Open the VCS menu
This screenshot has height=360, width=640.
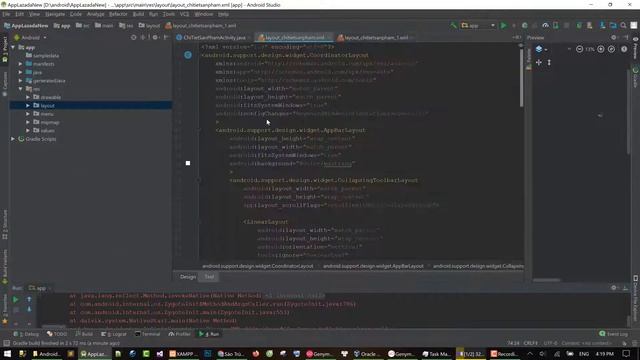tap(184, 14)
